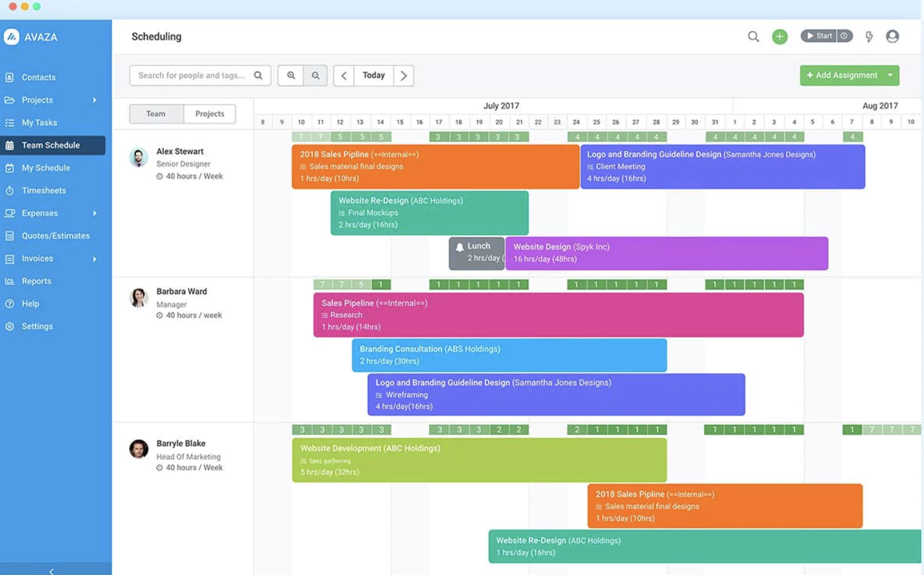Go to next date range arrow
924x575 pixels.
click(x=404, y=75)
